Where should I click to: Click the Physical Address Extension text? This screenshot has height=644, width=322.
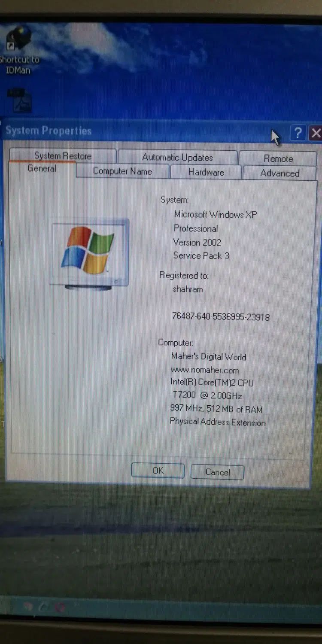(x=218, y=422)
